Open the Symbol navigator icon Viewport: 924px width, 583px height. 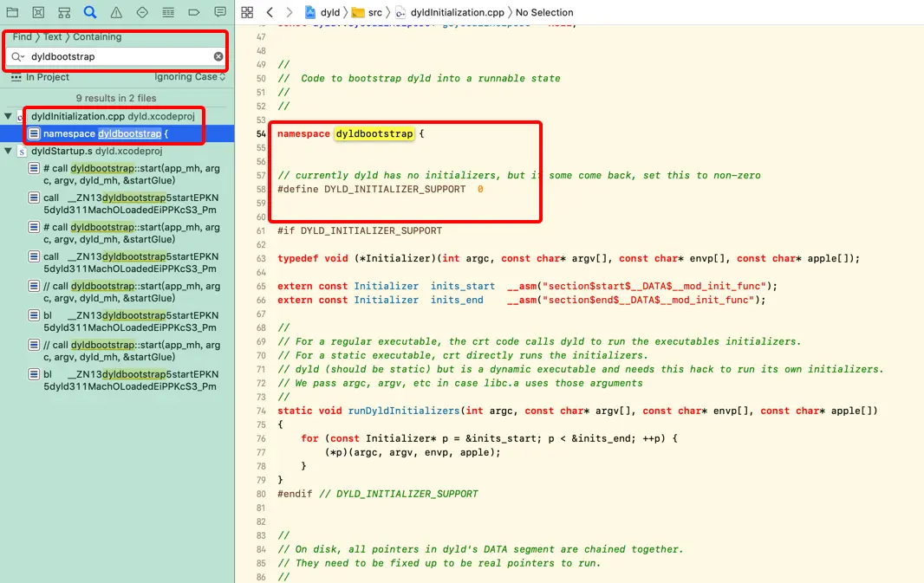pyautogui.click(x=64, y=12)
